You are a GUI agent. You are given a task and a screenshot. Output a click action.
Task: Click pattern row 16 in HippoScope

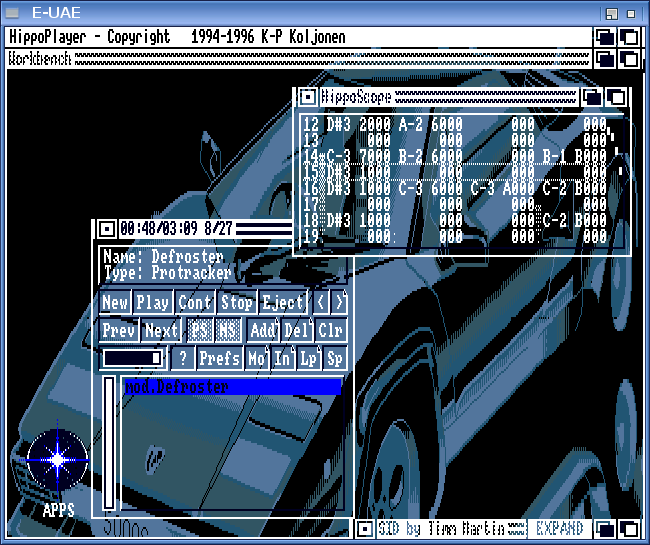click(x=455, y=188)
